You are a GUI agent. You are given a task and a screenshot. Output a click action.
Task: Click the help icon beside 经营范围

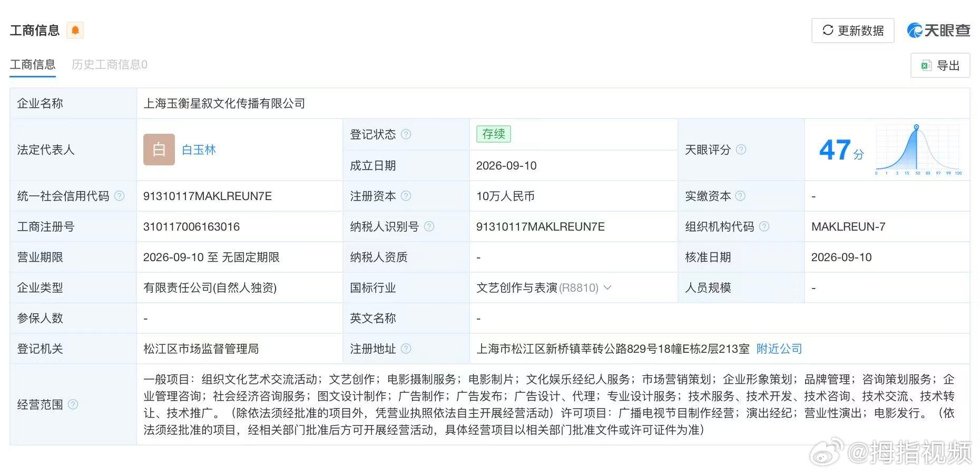(73, 404)
